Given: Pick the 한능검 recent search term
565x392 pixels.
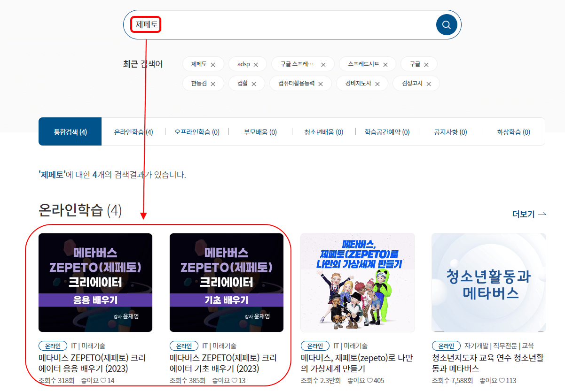Looking at the screenshot, I should click(x=199, y=84).
